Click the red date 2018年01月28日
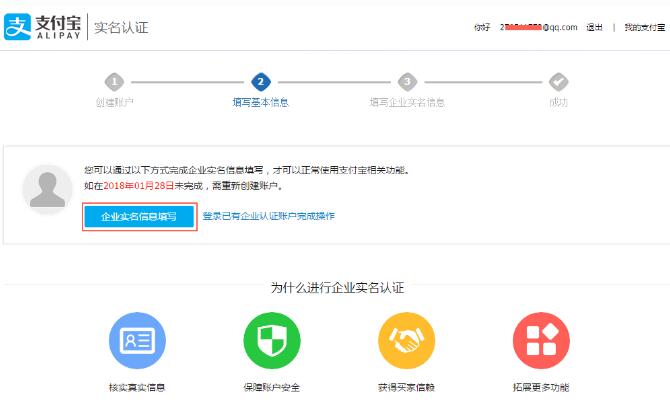Image resolution: width=670 pixels, height=403 pixels. [139, 186]
